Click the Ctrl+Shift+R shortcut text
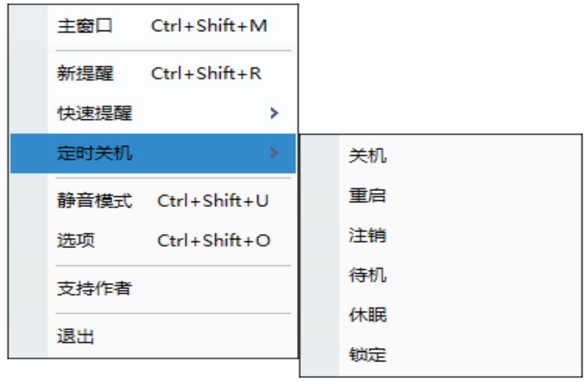Viewport: 588px width, 382px height. [206, 73]
